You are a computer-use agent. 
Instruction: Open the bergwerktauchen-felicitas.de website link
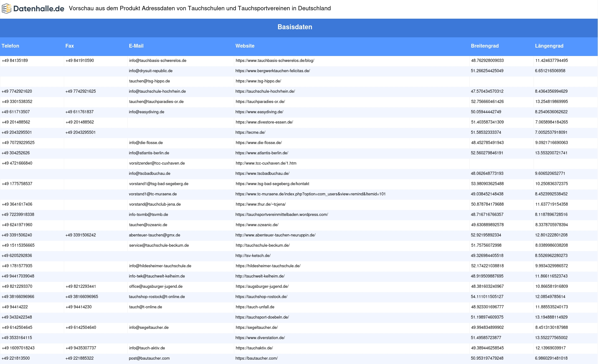coord(273,71)
